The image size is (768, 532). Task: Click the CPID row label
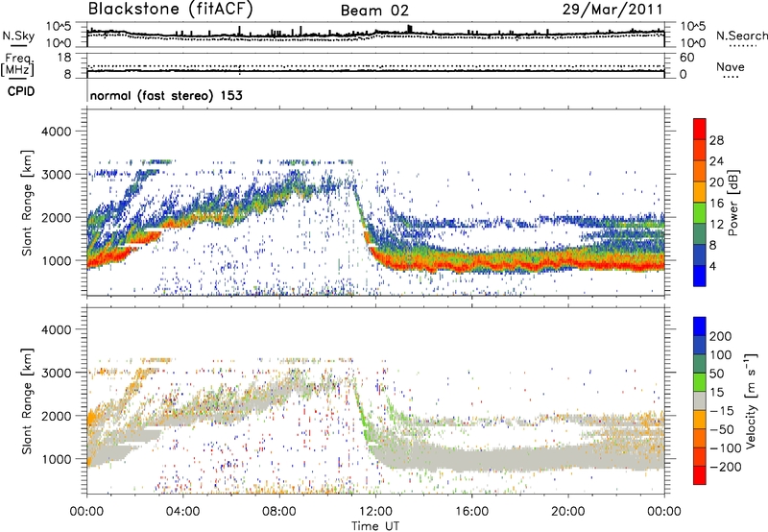tap(20, 91)
